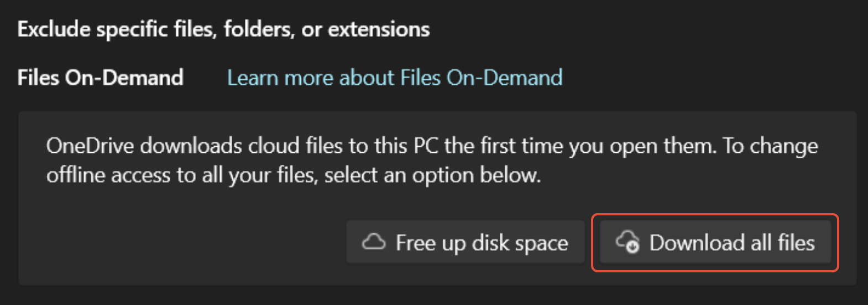The width and height of the screenshot is (868, 305).
Task: Click the cloud download icon beside Download all files
Action: coord(627,241)
